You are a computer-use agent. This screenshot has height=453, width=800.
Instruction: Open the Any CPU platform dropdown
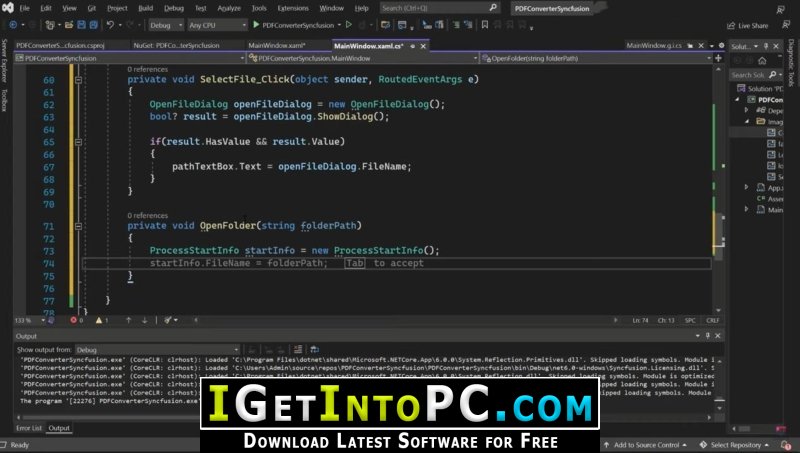(217, 25)
